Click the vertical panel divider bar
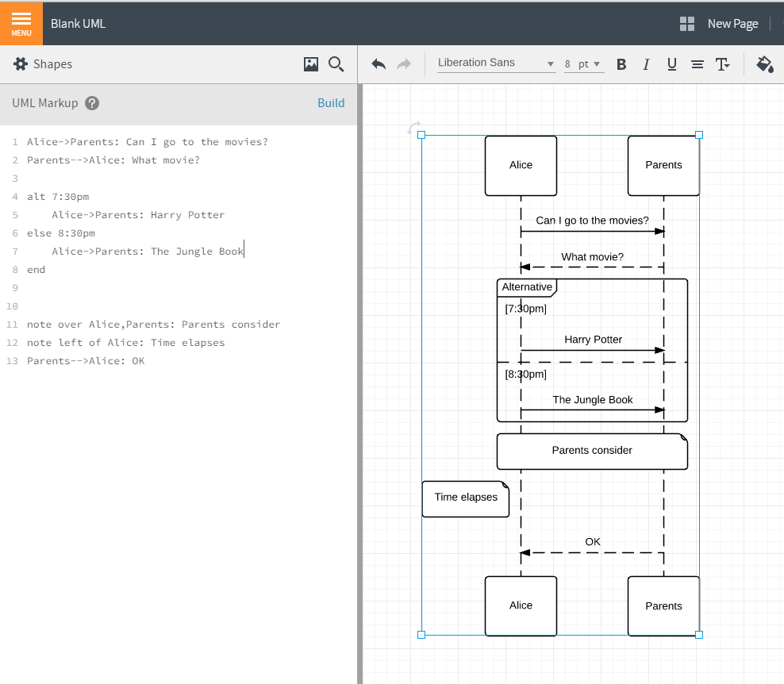784x684 pixels. pyautogui.click(x=360, y=383)
